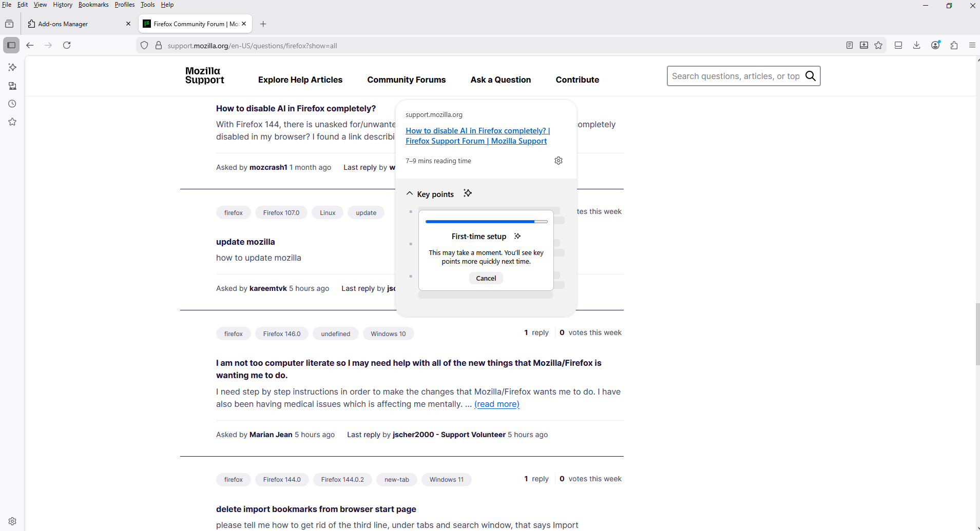
Task: Open the list-all-tabs button
Action: [9, 24]
